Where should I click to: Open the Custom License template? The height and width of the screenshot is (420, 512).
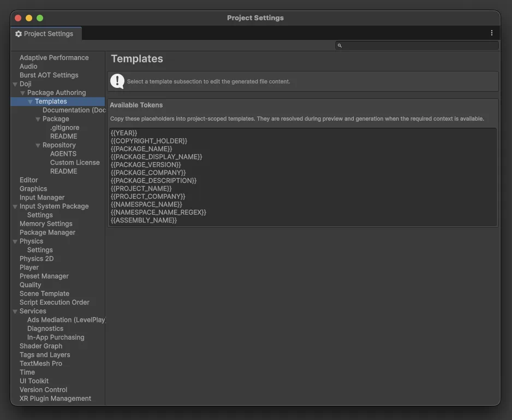[x=75, y=162]
